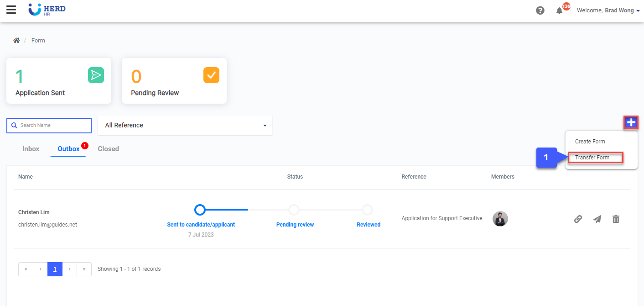Click the home breadcrumb icon
This screenshot has width=644, height=306.
[16, 41]
